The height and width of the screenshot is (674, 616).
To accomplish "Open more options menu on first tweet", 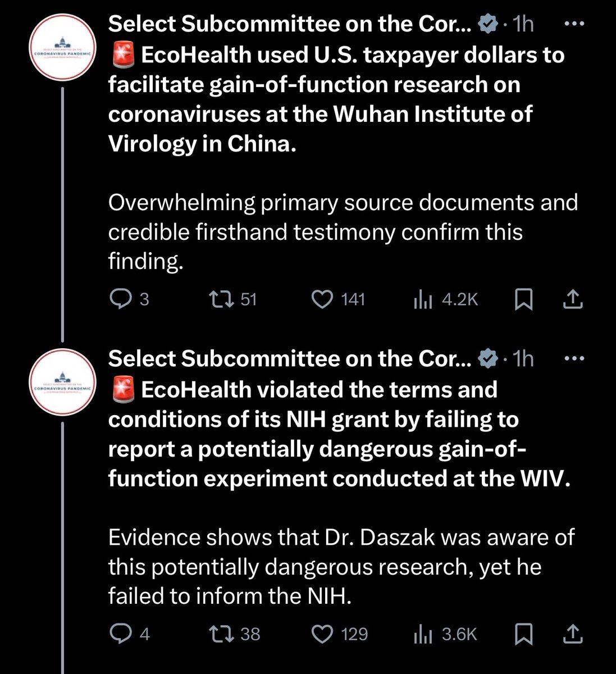I will [x=574, y=24].
